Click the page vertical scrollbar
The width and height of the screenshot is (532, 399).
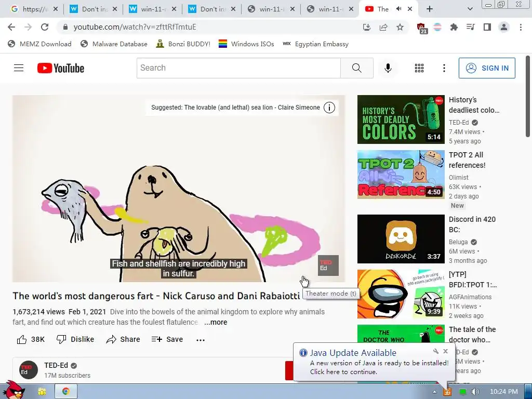click(x=528, y=96)
